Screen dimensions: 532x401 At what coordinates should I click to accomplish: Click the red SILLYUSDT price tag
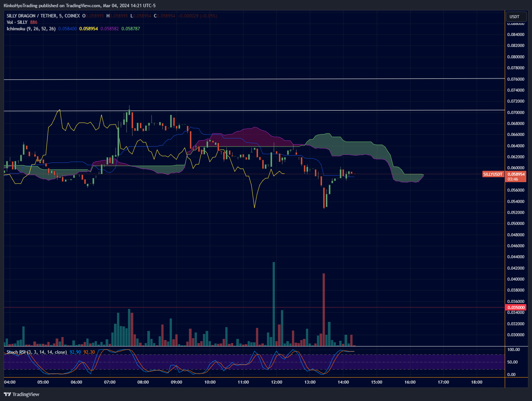click(493, 174)
